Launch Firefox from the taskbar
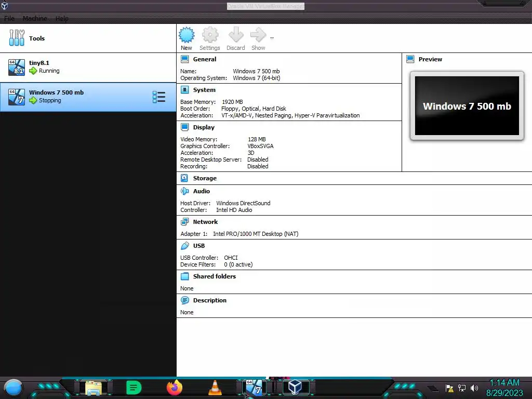The image size is (532, 399). point(175,388)
